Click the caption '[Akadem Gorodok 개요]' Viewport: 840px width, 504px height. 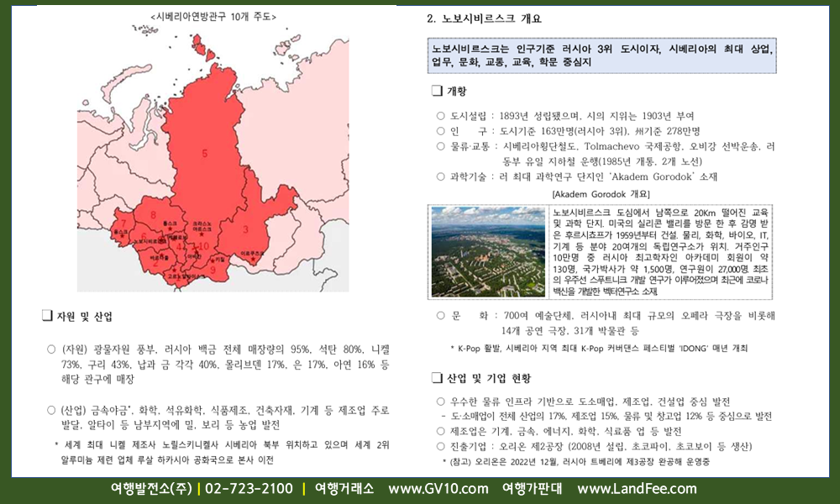tap(601, 194)
